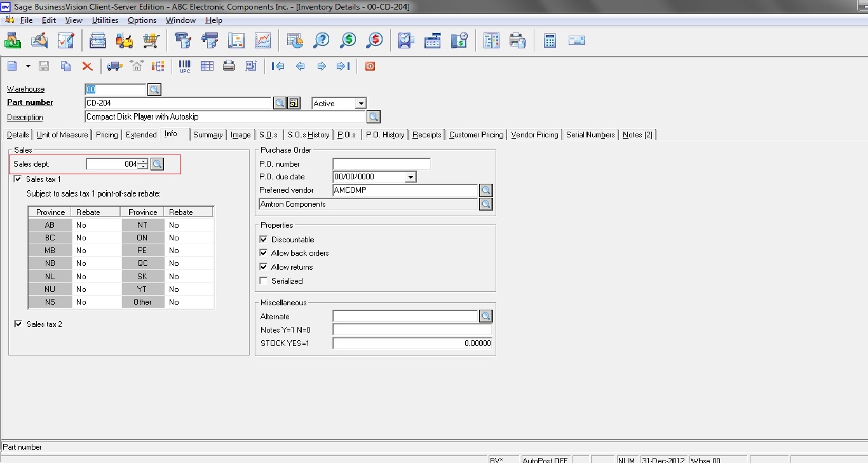This screenshot has width=868, height=463.
Task: Click the Sales dept. lookup magnifier button
Action: (x=157, y=164)
